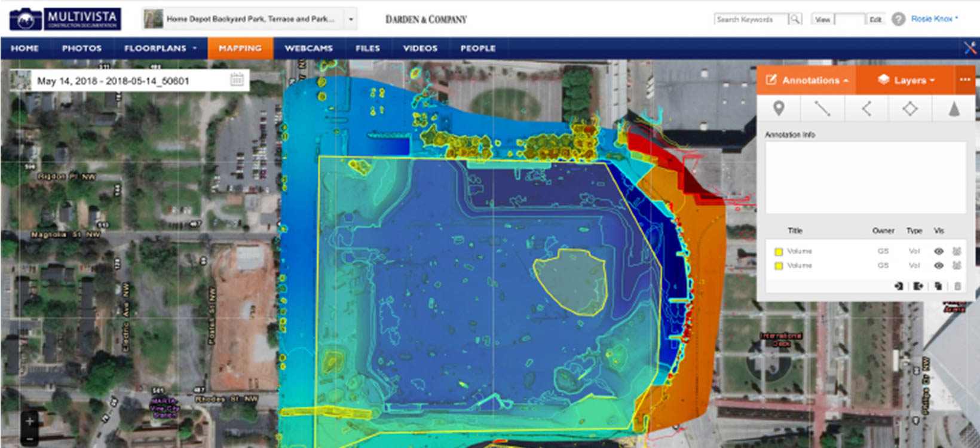
Task: Toggle visibility of second Volume annotation
Action: pos(938,266)
